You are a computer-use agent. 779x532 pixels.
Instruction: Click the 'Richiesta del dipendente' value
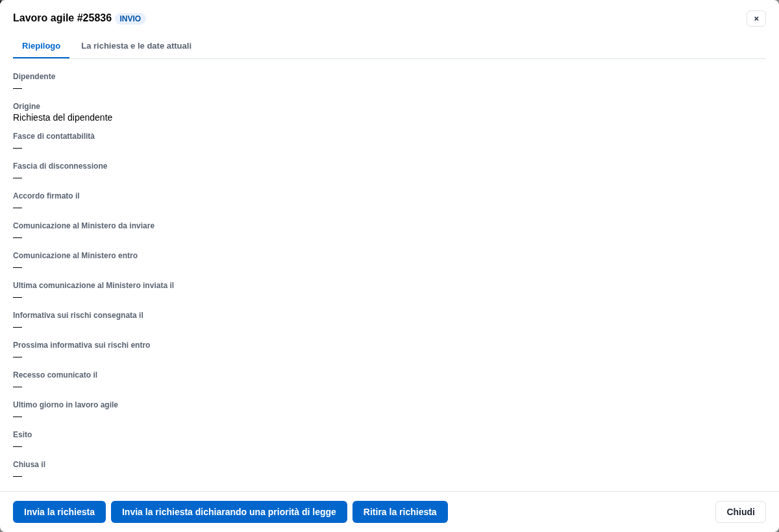pyautogui.click(x=62, y=117)
